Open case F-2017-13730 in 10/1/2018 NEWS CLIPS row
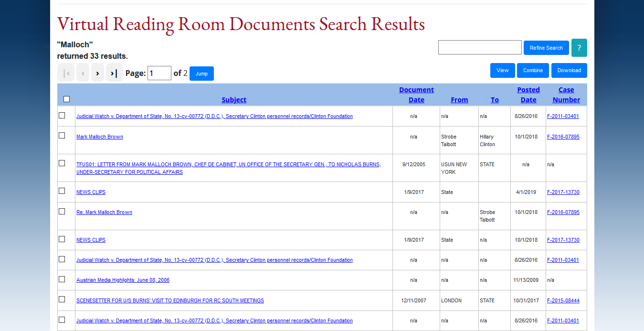 pyautogui.click(x=563, y=240)
